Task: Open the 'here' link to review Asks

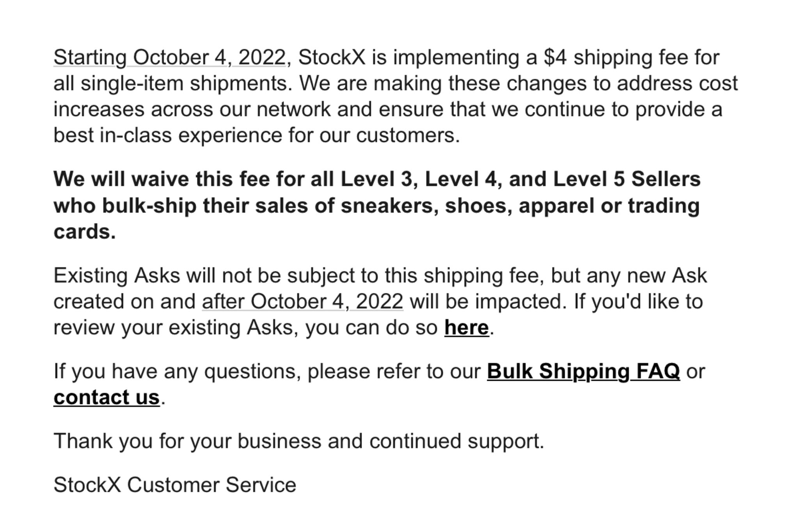Action: coord(466,327)
